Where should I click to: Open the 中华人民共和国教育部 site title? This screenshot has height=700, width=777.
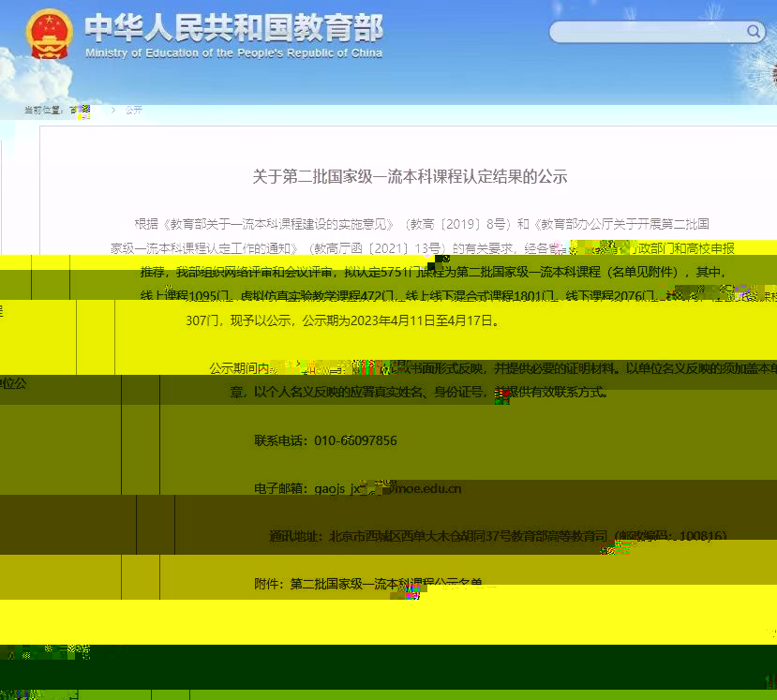[x=233, y=26]
